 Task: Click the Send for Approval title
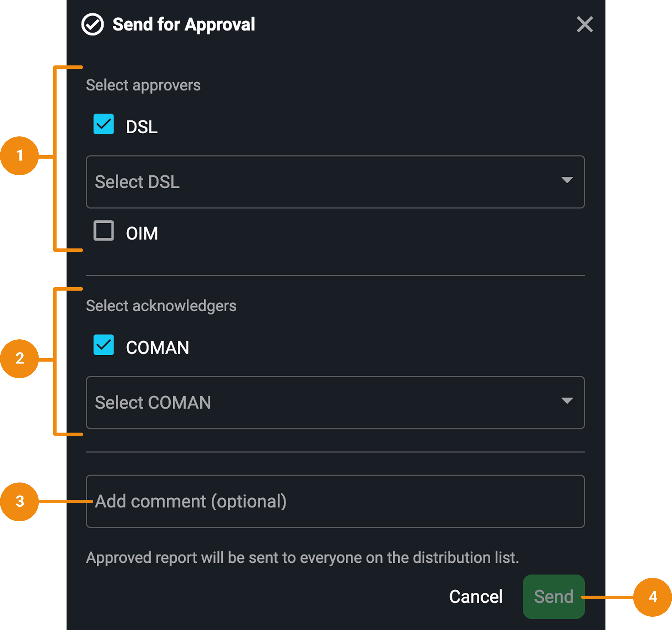tap(184, 24)
